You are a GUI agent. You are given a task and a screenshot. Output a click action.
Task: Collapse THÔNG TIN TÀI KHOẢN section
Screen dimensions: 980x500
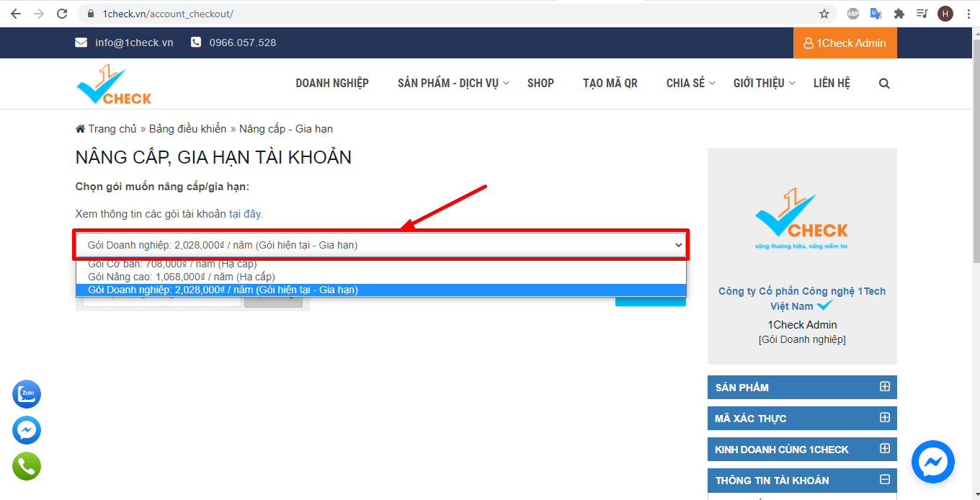coord(802,480)
